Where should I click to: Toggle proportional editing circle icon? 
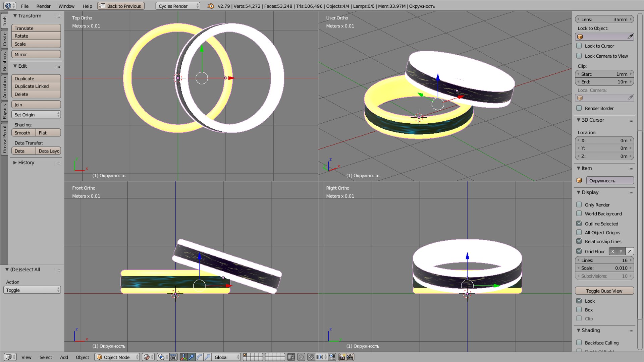301,357
